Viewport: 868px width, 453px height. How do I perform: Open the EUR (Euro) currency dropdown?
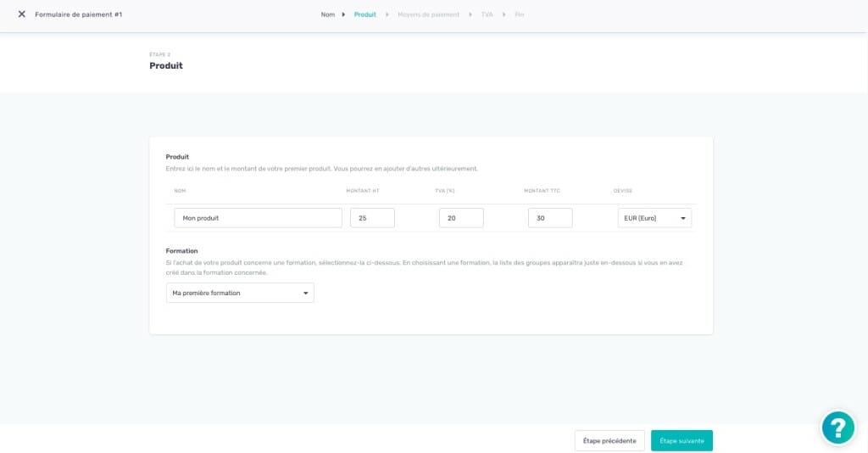654,218
